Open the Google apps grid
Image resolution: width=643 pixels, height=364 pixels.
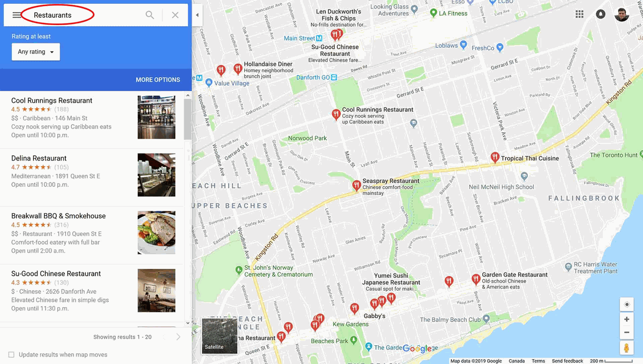click(x=579, y=14)
